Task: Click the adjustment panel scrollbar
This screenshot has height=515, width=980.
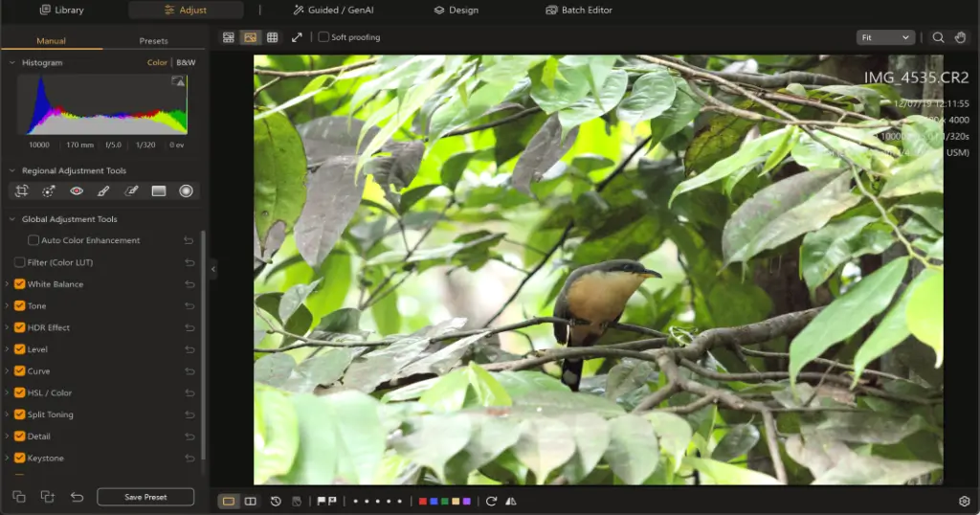Action: click(203, 344)
